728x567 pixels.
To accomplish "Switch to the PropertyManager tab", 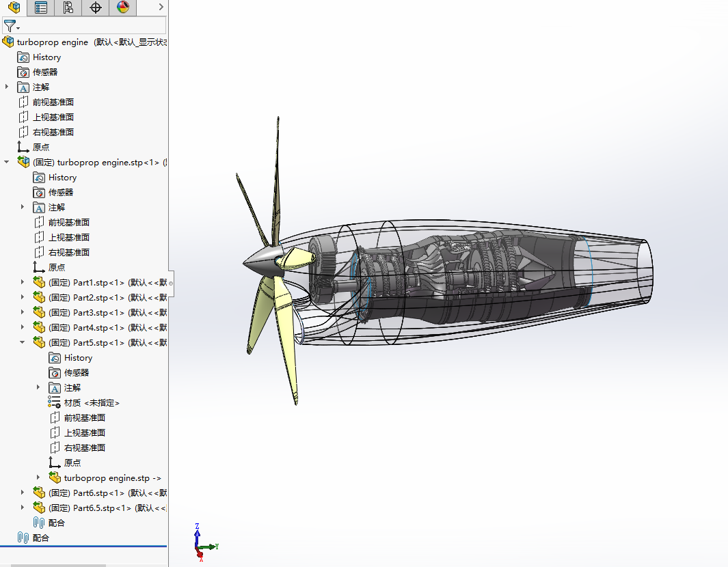I will point(41,8).
